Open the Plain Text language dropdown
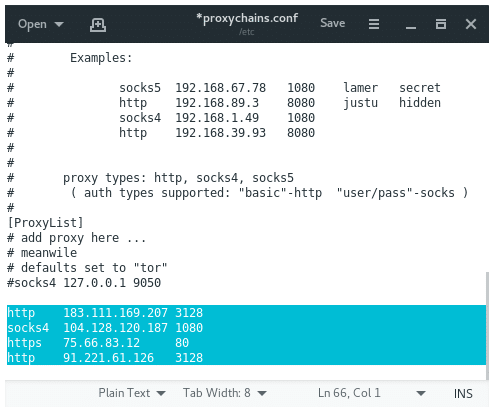 132,393
